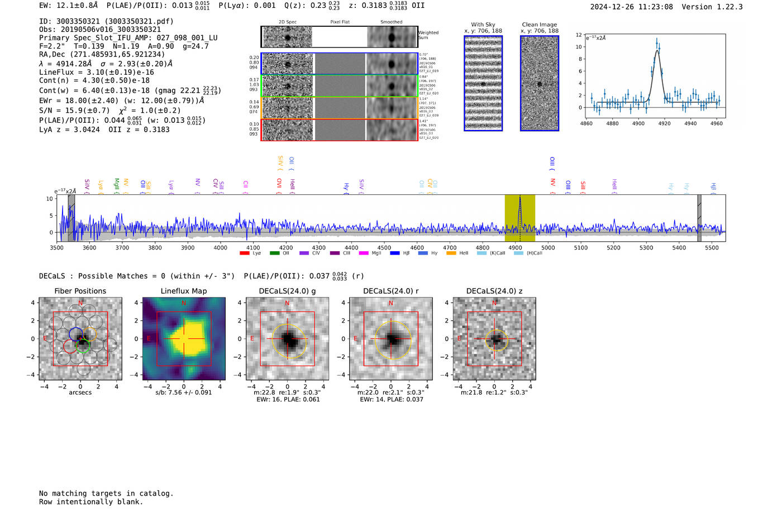Click the gray hatched band near 5460 Å

point(699,218)
